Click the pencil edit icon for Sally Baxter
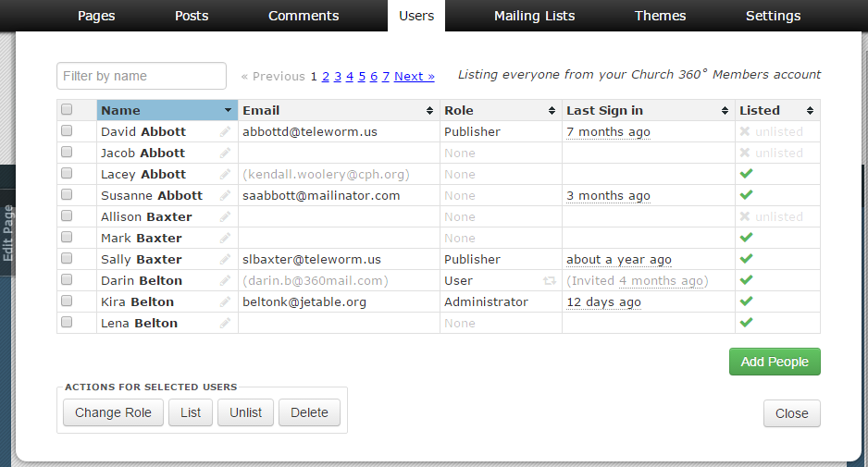Image resolution: width=868 pixels, height=467 pixels. (x=225, y=260)
